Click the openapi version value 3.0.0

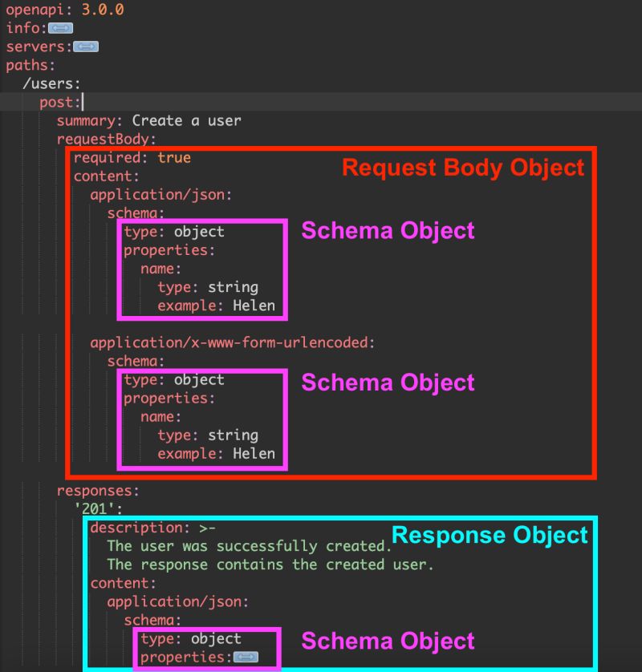pos(101,10)
